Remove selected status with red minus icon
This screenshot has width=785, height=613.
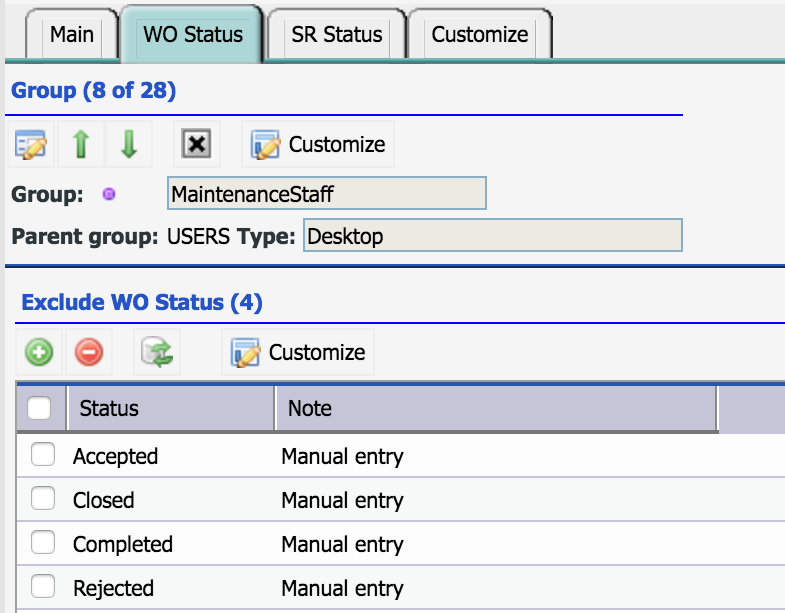coord(89,353)
